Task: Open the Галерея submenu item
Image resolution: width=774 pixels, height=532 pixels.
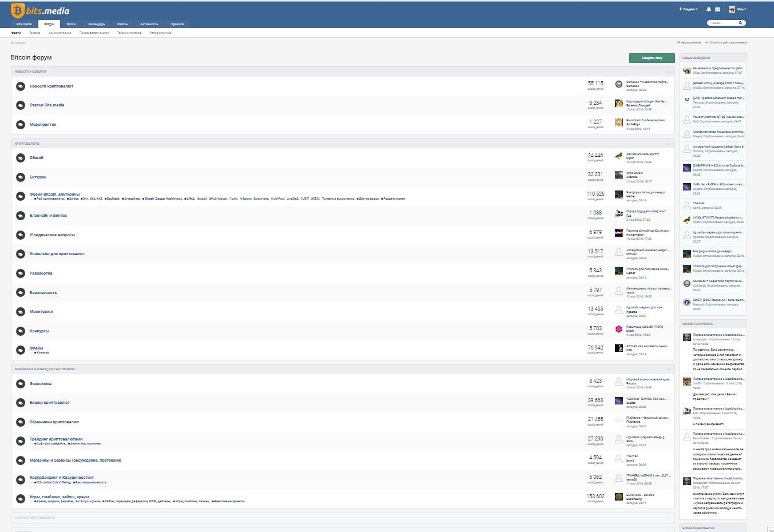Action: pos(35,33)
